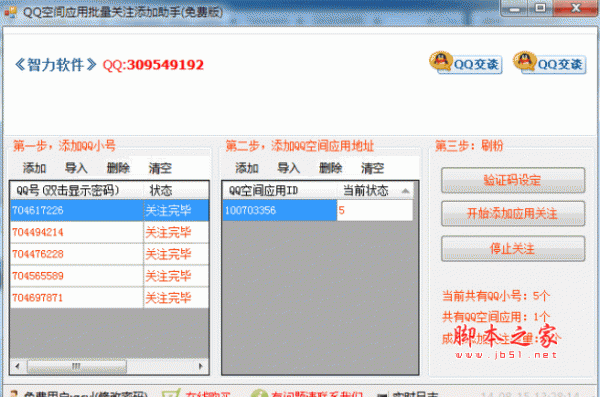Click QQ:309549192 contact text
Image resolution: width=600 pixels, height=397 pixels.
pyautogui.click(x=153, y=65)
